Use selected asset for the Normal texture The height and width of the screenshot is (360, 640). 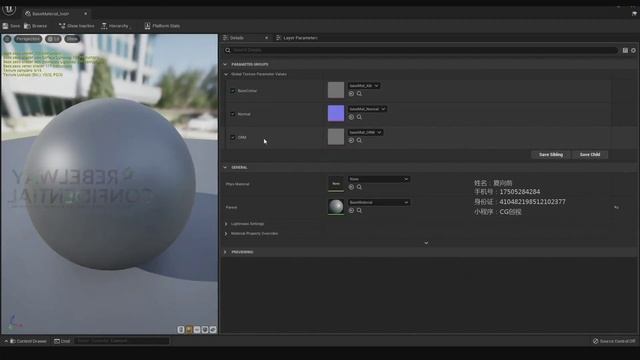tap(351, 117)
